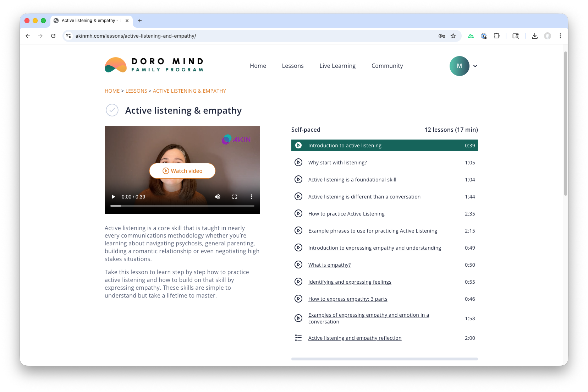Open Chrome's three-dot settings menu
The height and width of the screenshot is (392, 588).
pos(560,36)
